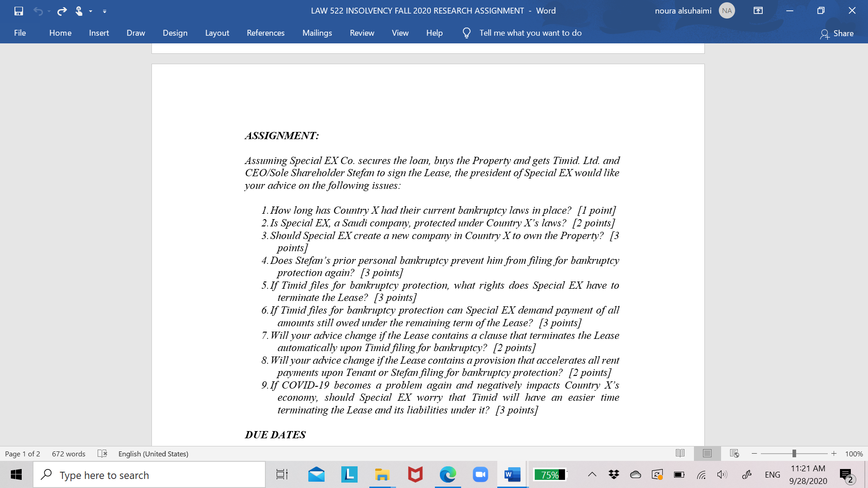Toggle the system volume icon
868x488 pixels.
[x=722, y=474]
